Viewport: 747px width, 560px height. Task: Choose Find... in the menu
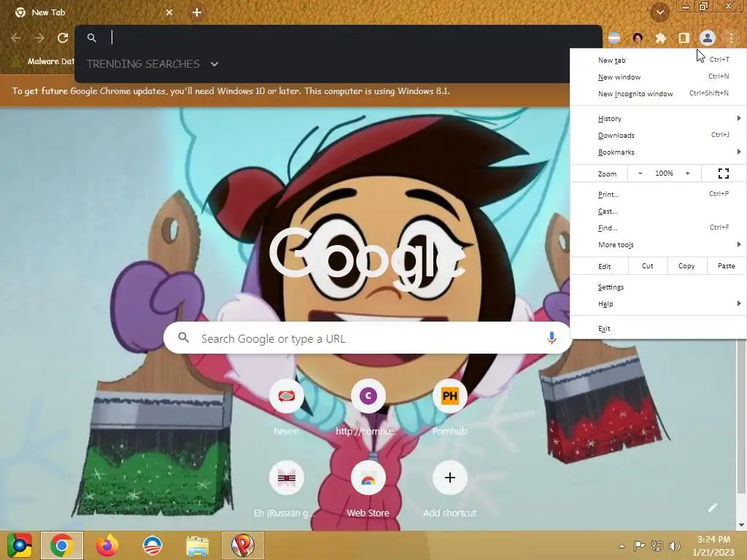659,227
